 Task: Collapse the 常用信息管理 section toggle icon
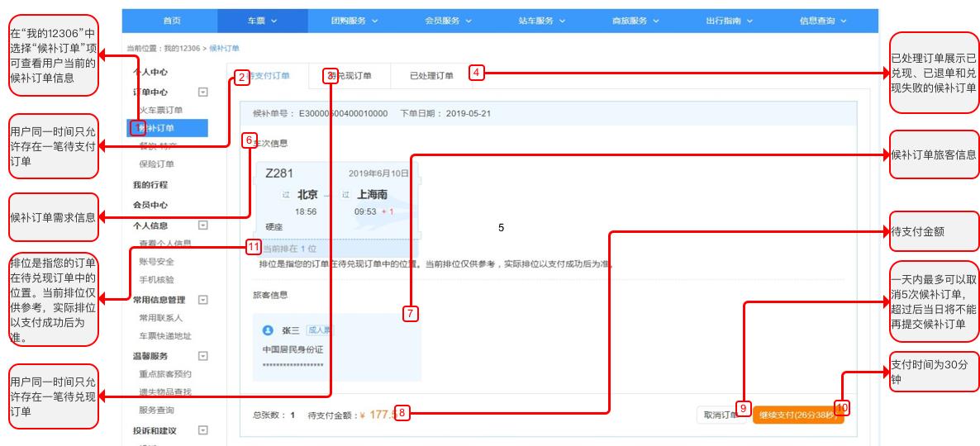(x=202, y=300)
